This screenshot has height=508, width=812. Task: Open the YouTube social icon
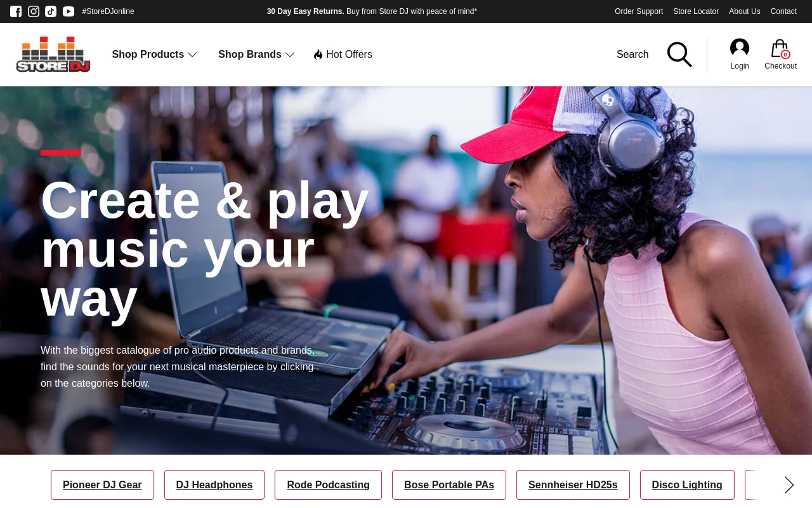click(x=69, y=11)
